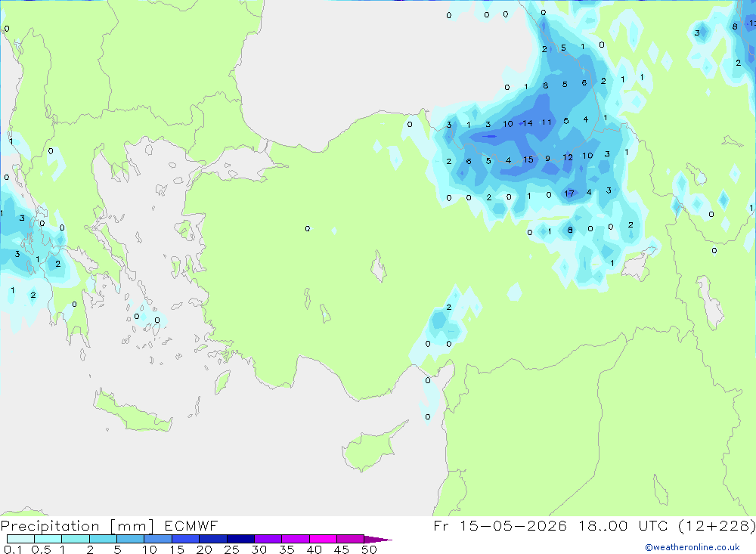Click the purple arrow swatch above 50

[x=377, y=539]
